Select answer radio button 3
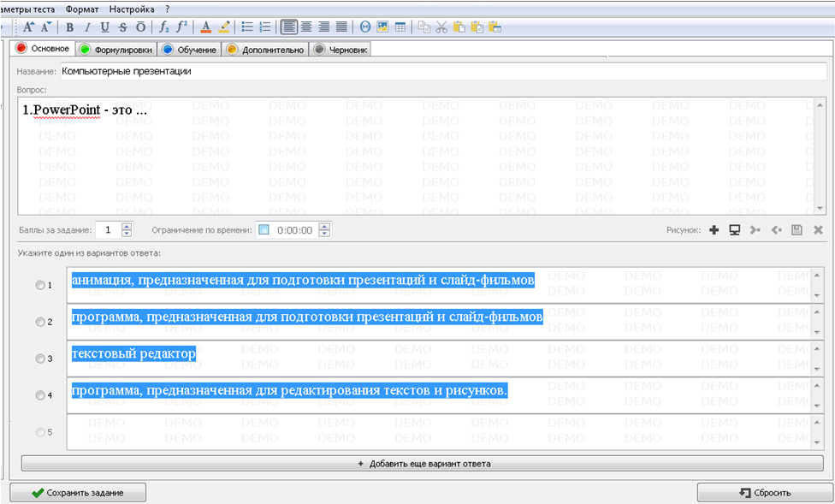The height and width of the screenshot is (504, 835). [x=40, y=359]
